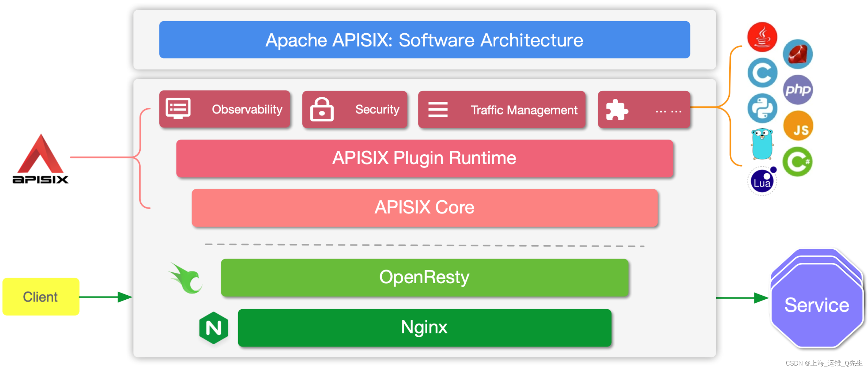Click the PHP logo icon
This screenshot has width=868, height=370.
coord(798,89)
